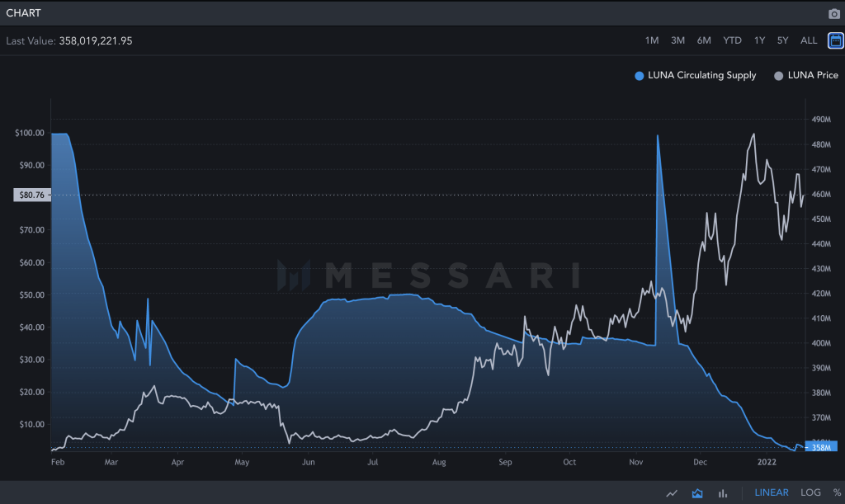Click the 370M supply axis label
Viewport: 845px width, 504px height.
(x=821, y=418)
